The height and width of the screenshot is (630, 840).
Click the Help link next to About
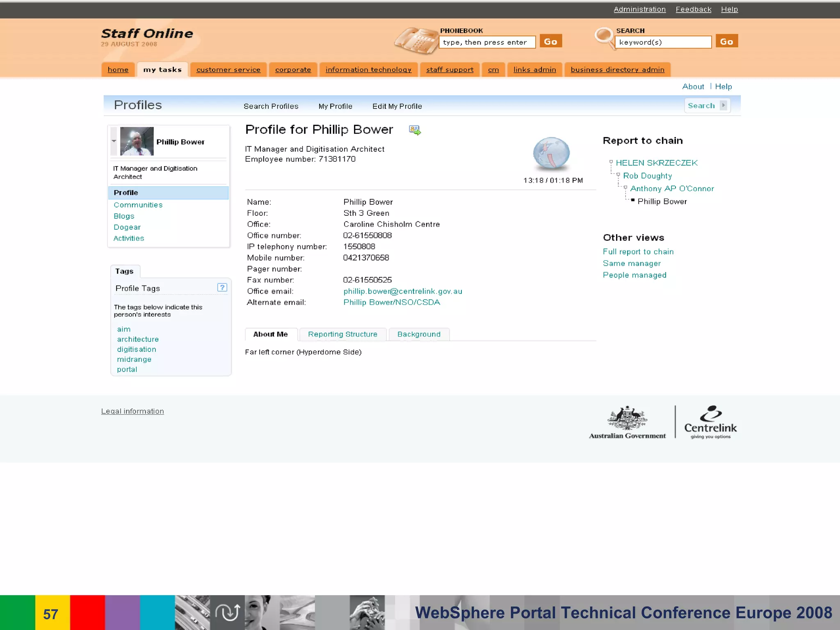723,87
